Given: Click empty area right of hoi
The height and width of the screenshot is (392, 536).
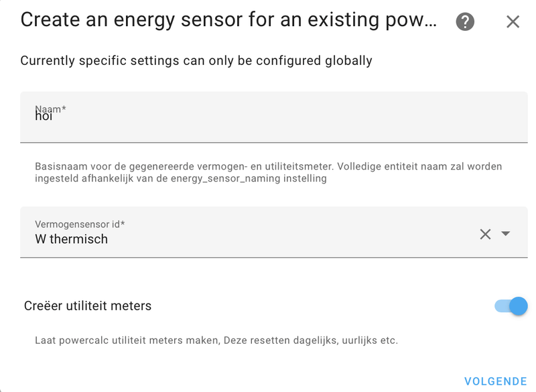Looking at the screenshot, I should tap(301, 117).
